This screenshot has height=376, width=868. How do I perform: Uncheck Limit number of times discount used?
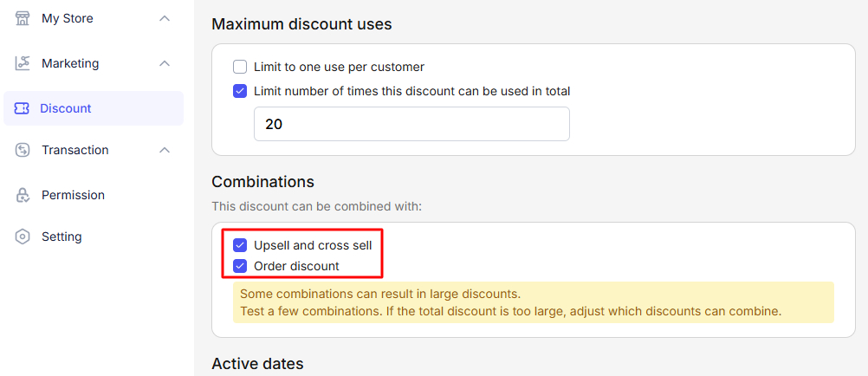pyautogui.click(x=240, y=91)
